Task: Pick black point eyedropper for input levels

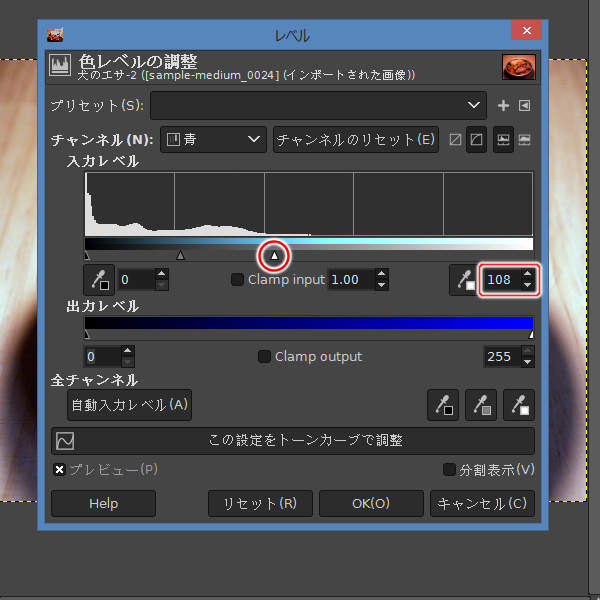Action: [x=99, y=280]
